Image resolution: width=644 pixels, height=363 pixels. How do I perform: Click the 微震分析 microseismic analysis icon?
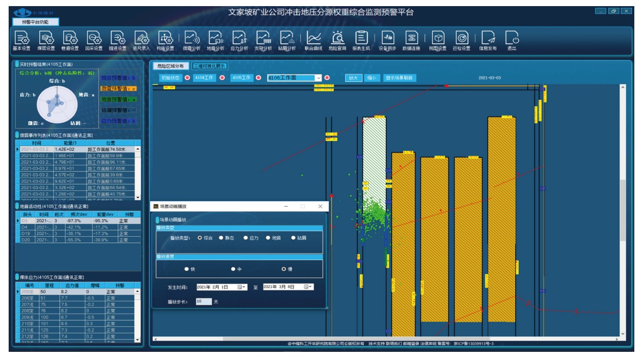click(x=191, y=38)
